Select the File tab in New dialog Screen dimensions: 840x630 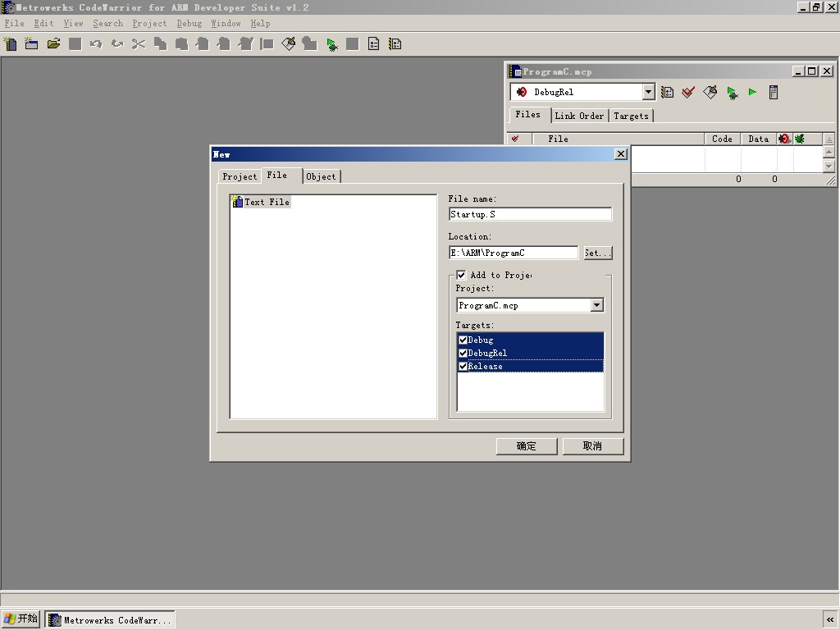pos(281,176)
